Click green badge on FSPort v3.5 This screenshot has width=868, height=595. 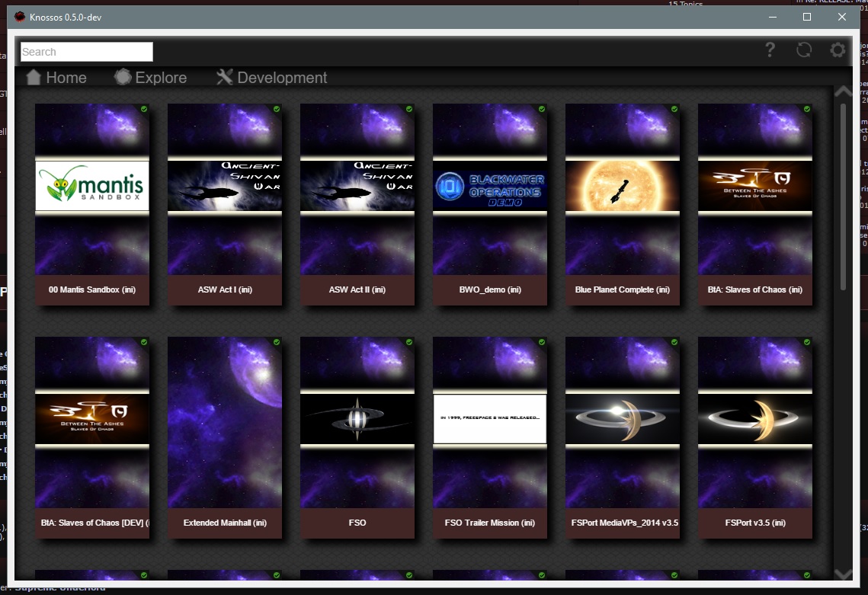806,342
